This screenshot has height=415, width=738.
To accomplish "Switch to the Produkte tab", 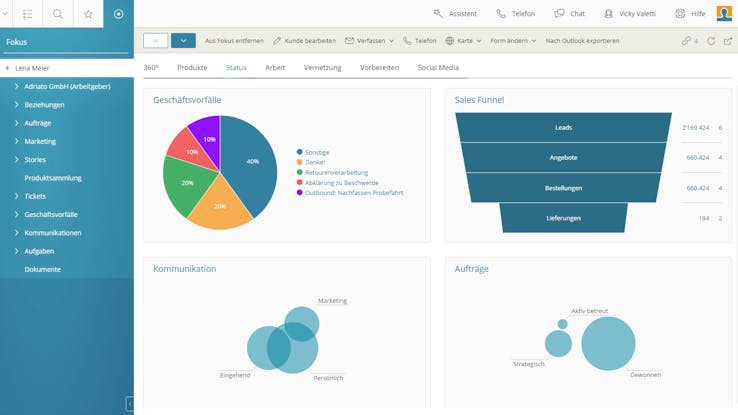I will click(x=192, y=67).
